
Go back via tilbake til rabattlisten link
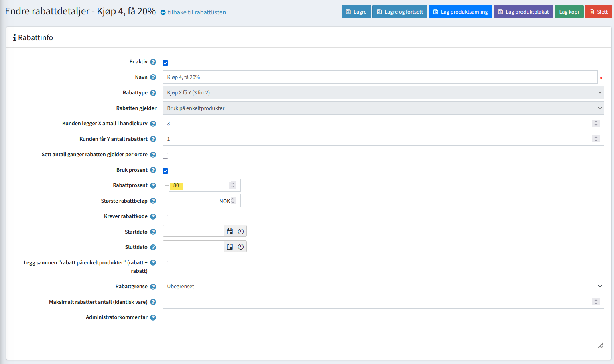(196, 12)
